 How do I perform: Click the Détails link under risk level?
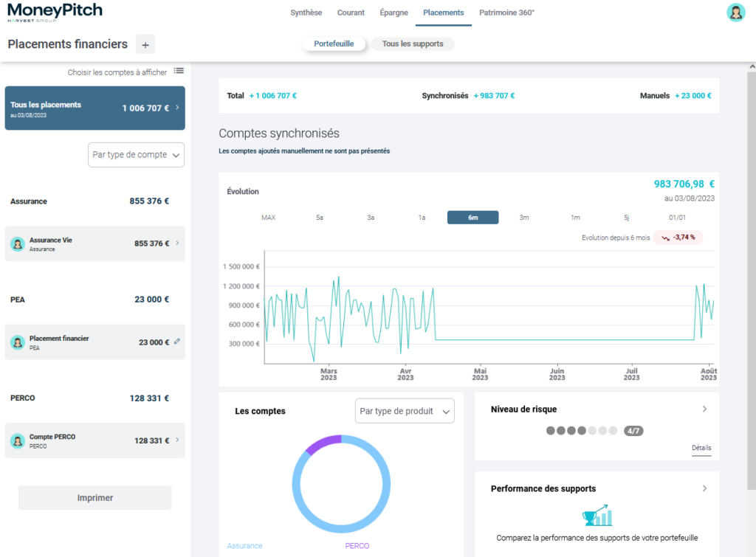coord(701,448)
